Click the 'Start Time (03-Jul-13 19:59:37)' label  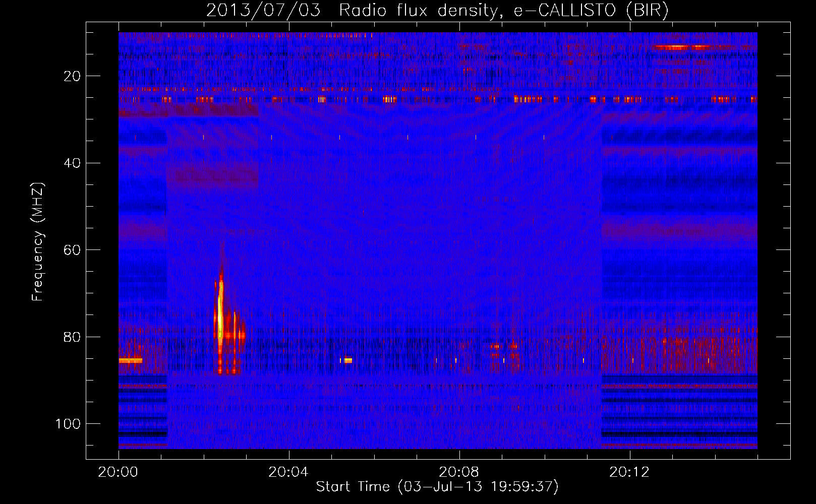click(x=437, y=487)
